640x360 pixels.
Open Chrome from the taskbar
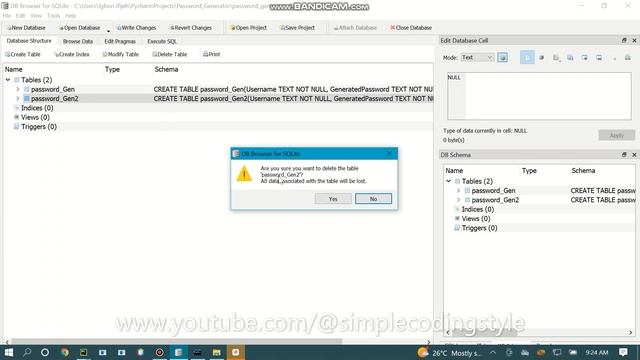point(65,352)
